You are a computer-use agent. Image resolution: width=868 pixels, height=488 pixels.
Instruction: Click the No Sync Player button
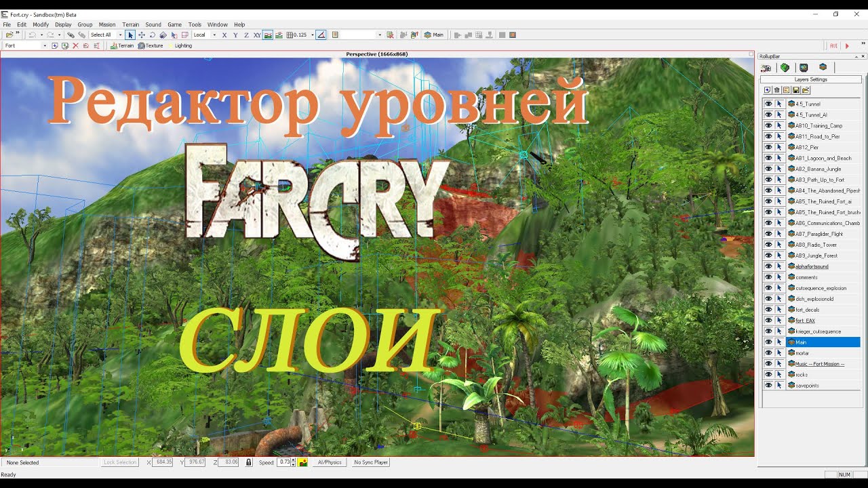(x=371, y=462)
